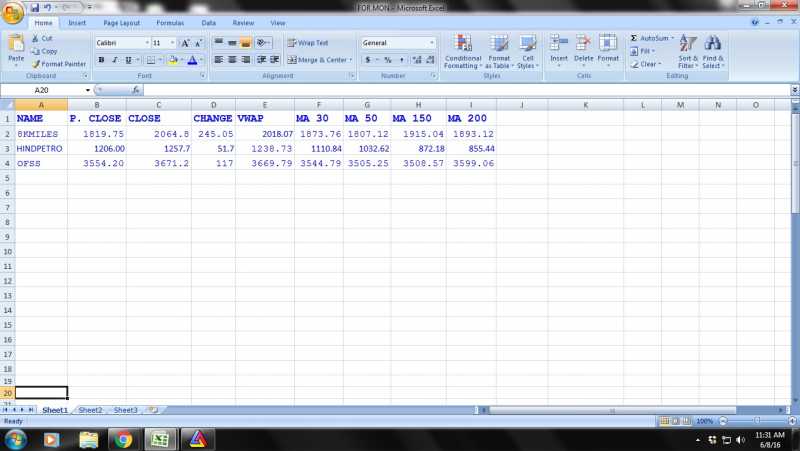Viewport: 800px width, 451px height.
Task: Expand the Name Box dropdown arrow
Action: tap(88, 90)
